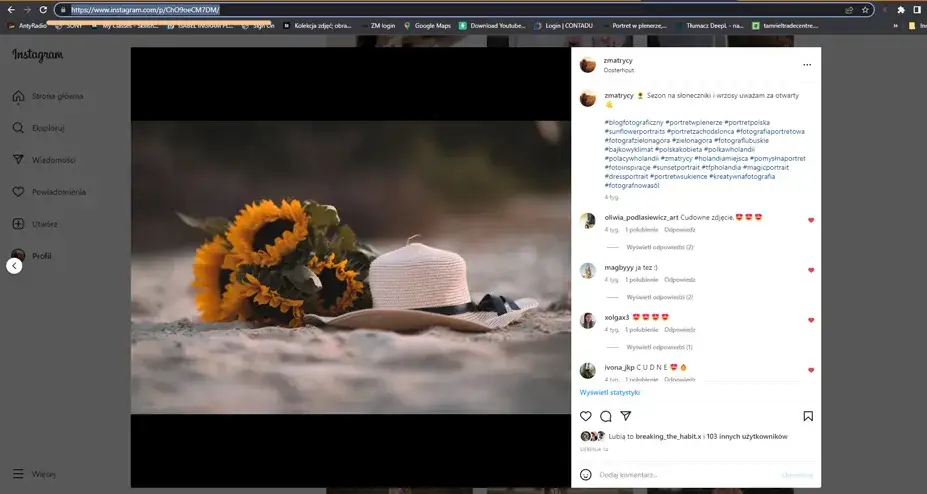Click the comment speech bubble icon
Viewport: 927px width, 494px height.
(605, 416)
